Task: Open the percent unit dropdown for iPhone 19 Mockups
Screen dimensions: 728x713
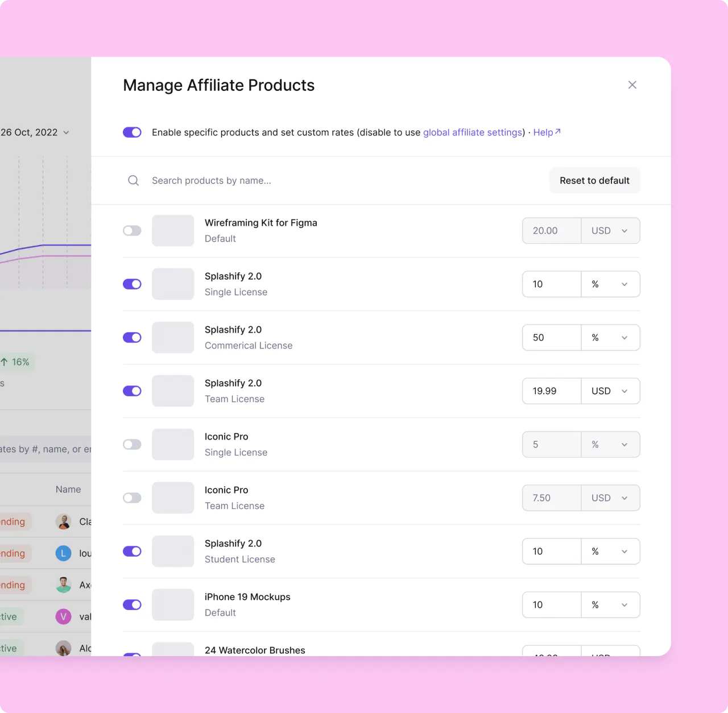Action: (610, 604)
